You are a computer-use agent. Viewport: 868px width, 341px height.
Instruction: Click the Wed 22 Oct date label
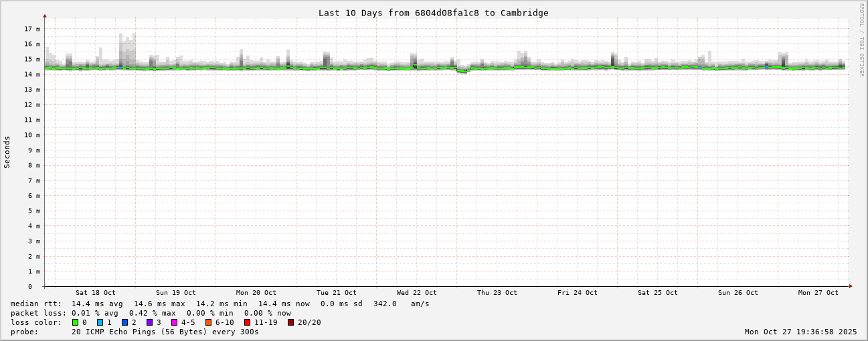417,293
